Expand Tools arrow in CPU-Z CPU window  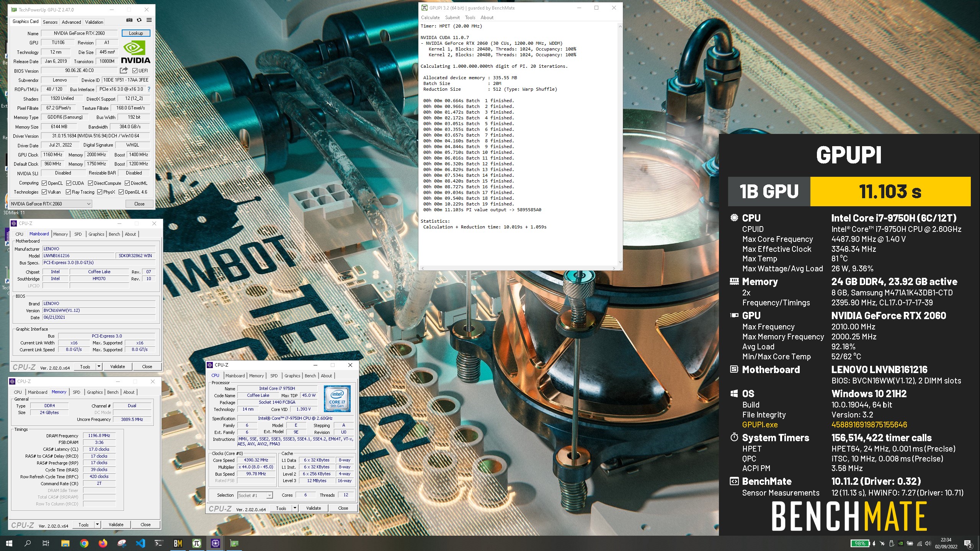(x=295, y=508)
